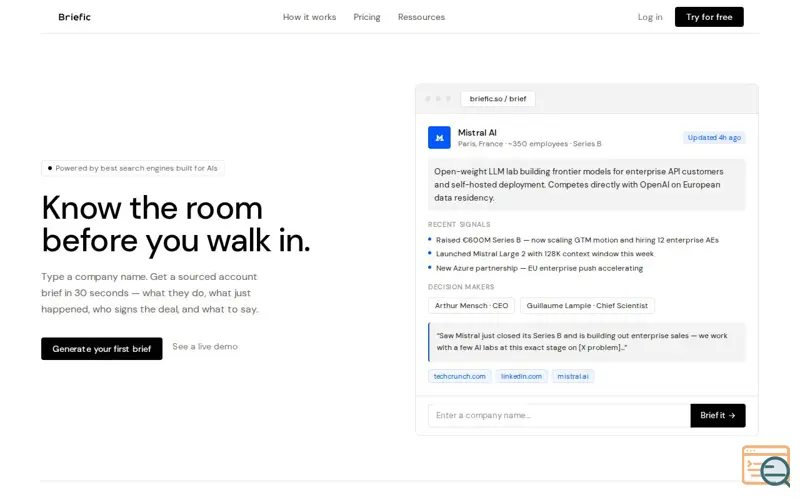Select the Arthur Mensch CEO chip
The width and height of the screenshot is (800, 500).
(x=471, y=306)
